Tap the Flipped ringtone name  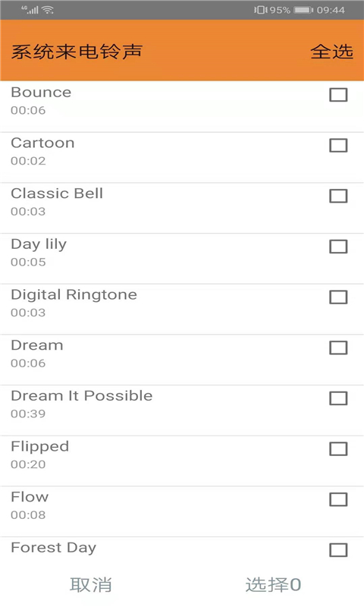click(x=40, y=447)
